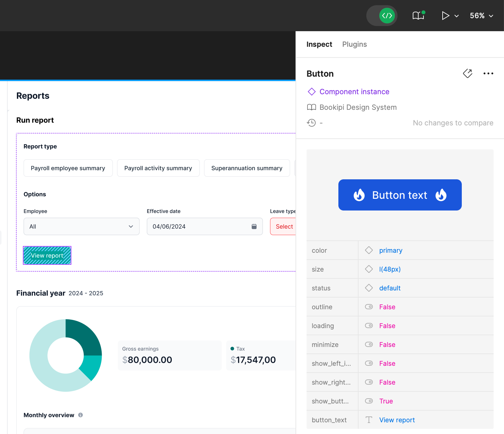
Task: Select the Inspect tab
Action: 319,44
